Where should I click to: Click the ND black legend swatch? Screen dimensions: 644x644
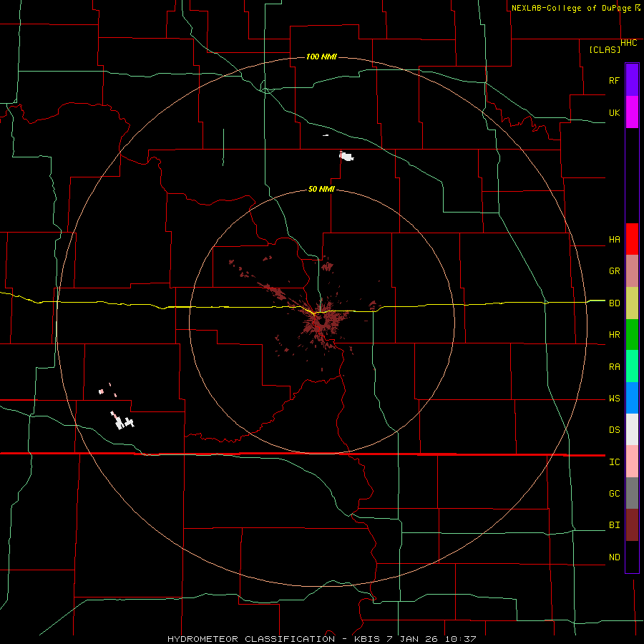coord(632,557)
